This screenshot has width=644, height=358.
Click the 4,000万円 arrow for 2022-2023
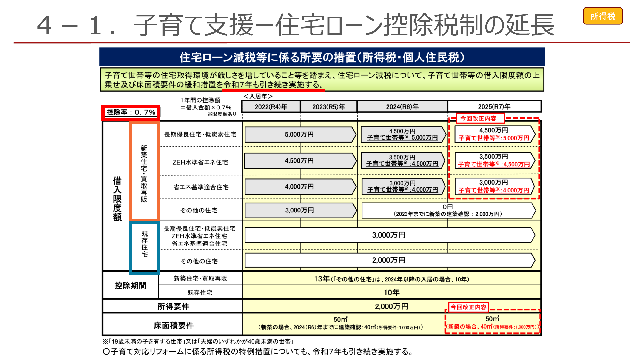coord(300,187)
